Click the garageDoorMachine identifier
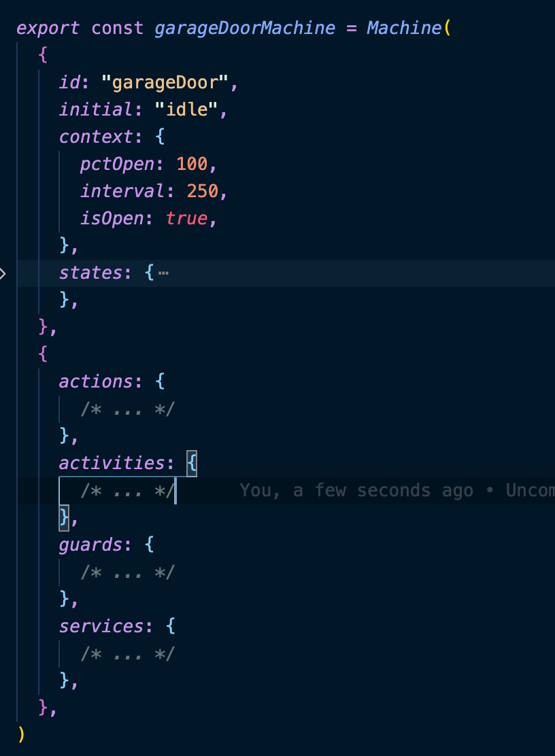555x756 pixels. coord(245,29)
